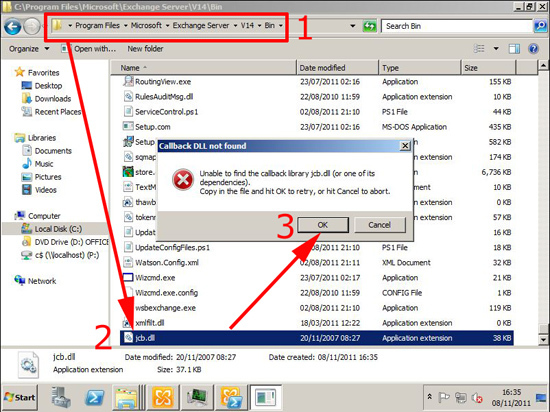Open Videos library
This screenshot has height=412, width=550.
point(39,190)
